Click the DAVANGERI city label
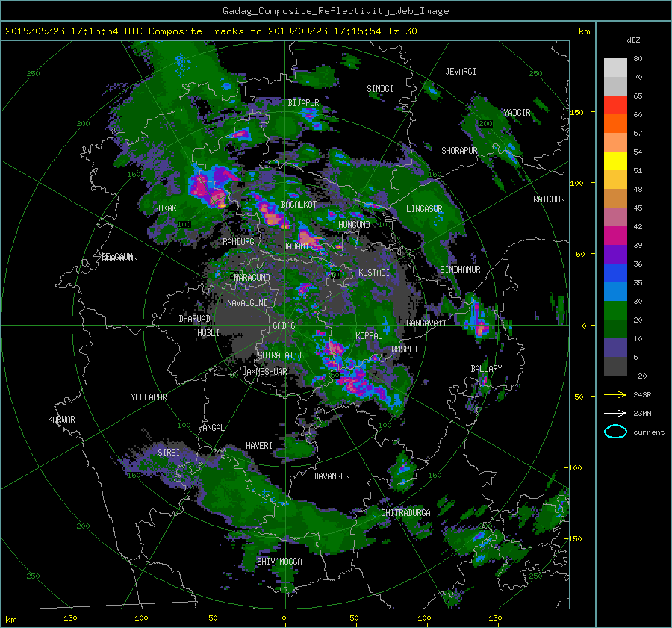The image size is (672, 628). pos(334,476)
